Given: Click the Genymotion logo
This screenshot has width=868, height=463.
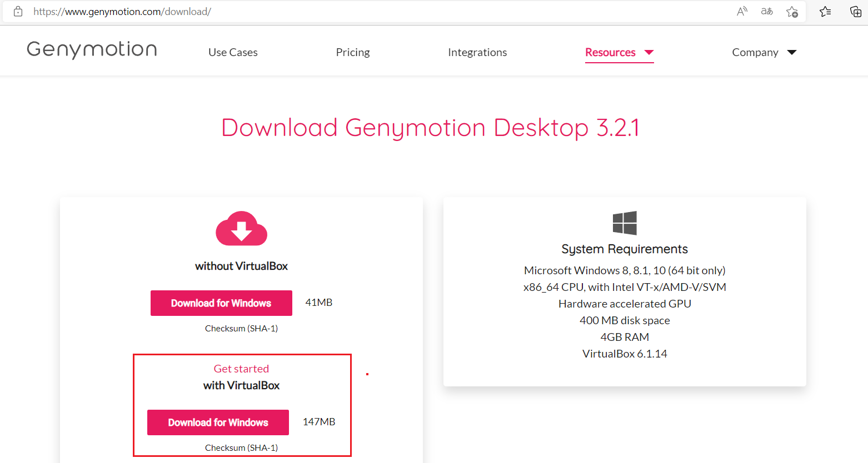Looking at the screenshot, I should coord(92,50).
